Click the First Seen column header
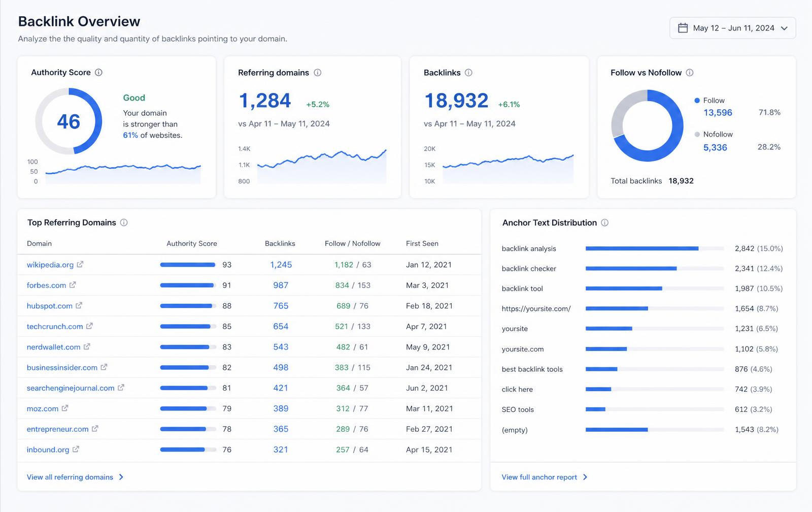 [422, 243]
